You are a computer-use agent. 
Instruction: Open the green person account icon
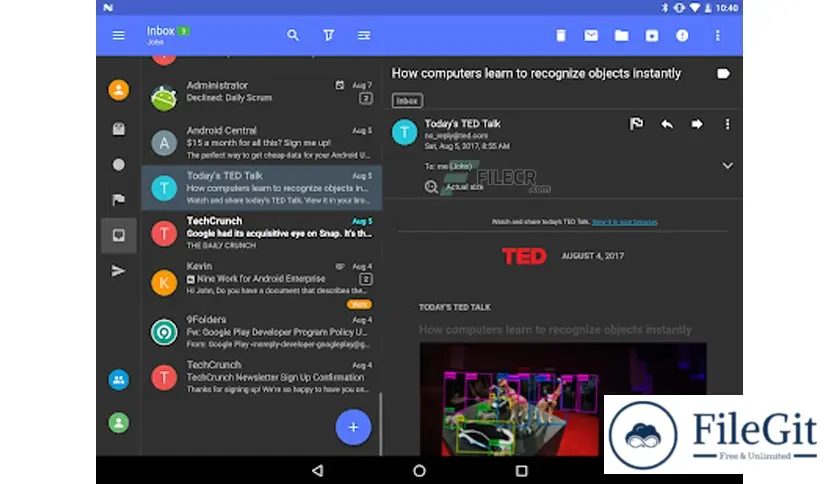pyautogui.click(x=118, y=423)
